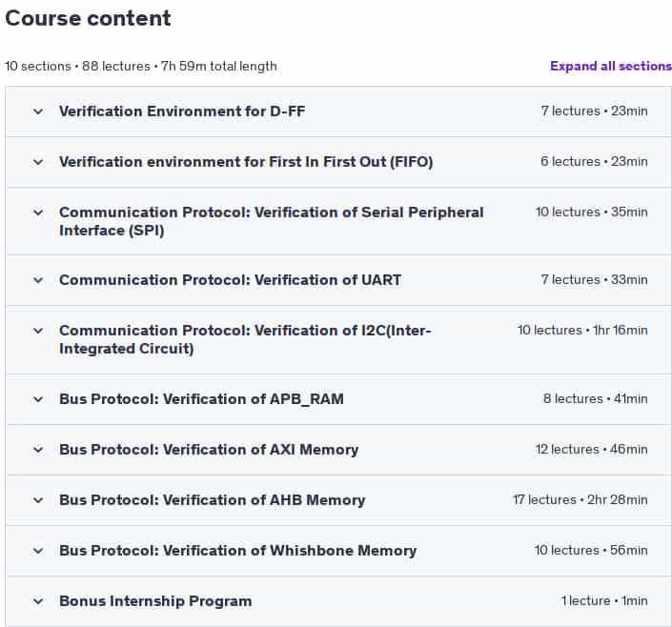Expand chevron for Whishbone Memory section
672x627 pixels.
pos(38,551)
